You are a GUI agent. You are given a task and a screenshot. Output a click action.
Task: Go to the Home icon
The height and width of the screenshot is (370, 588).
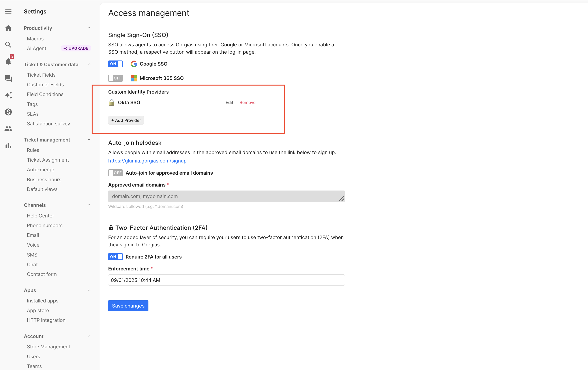click(8, 28)
